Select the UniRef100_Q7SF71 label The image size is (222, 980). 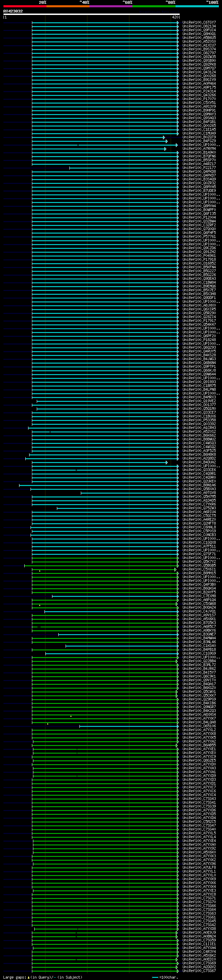[199, 554]
